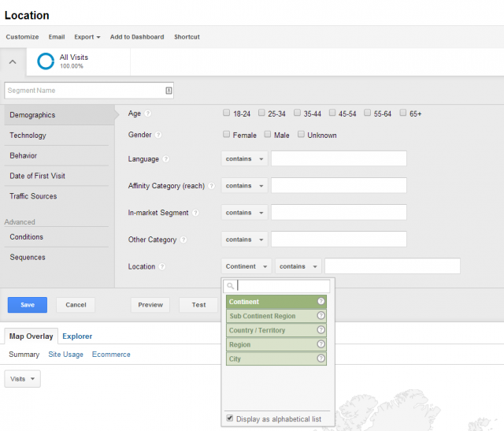Open help icon next to Affinity Category

[x=212, y=186]
